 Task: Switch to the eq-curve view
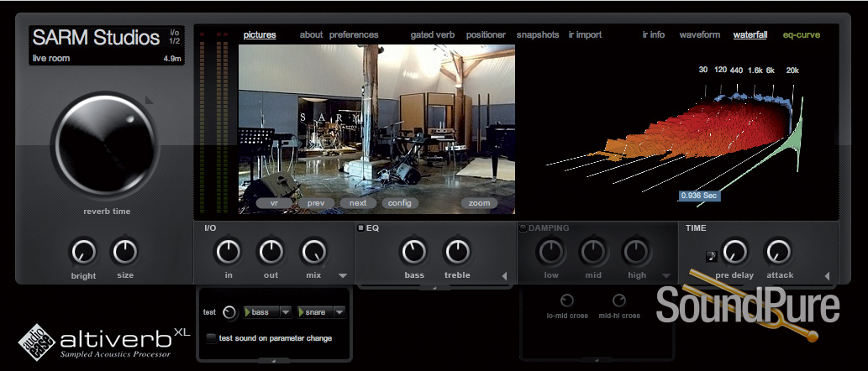pyautogui.click(x=802, y=34)
